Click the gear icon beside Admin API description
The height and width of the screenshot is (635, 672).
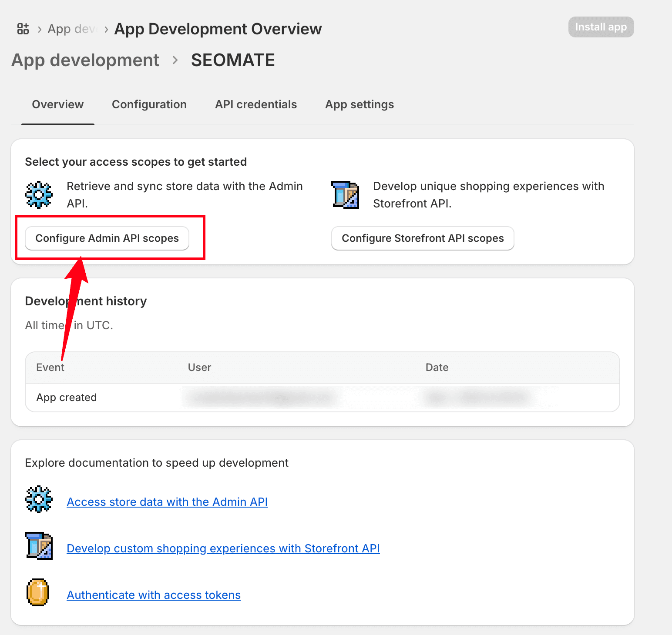pyautogui.click(x=39, y=195)
